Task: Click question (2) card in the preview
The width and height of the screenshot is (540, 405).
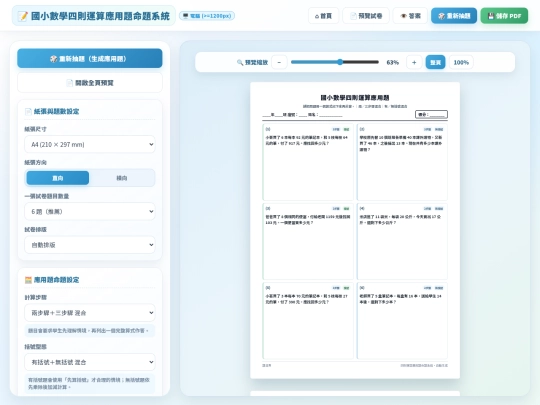Action: pyautogui.click(x=402, y=162)
